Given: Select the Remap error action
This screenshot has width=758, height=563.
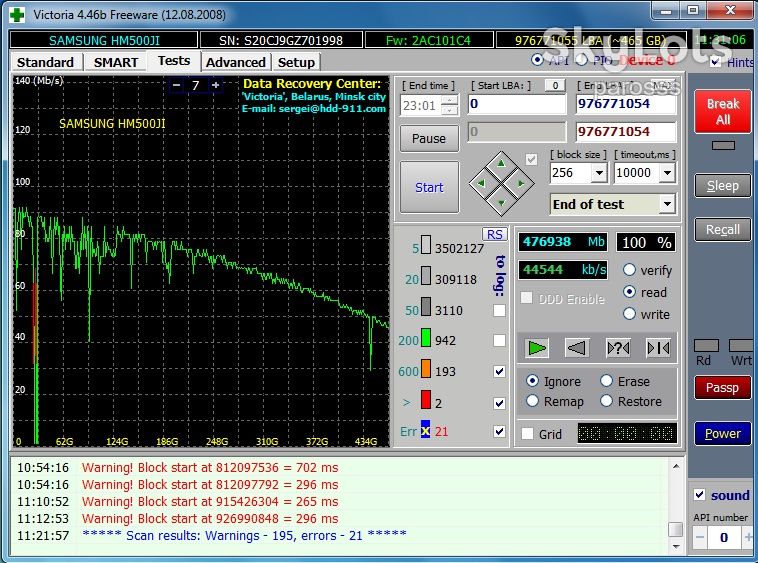Looking at the screenshot, I should point(532,401).
